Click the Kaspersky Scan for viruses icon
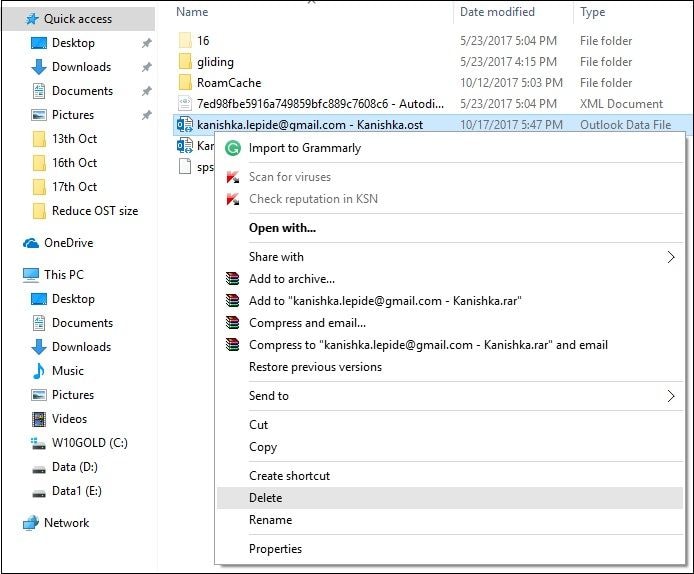 [233, 177]
